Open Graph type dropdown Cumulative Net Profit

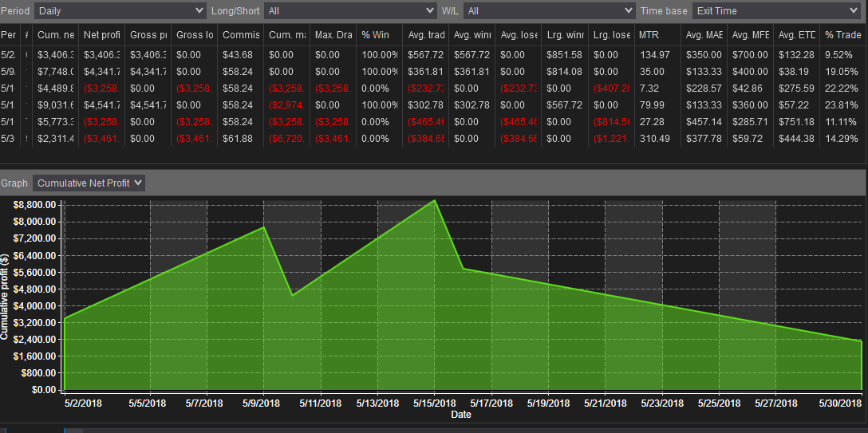tap(89, 183)
